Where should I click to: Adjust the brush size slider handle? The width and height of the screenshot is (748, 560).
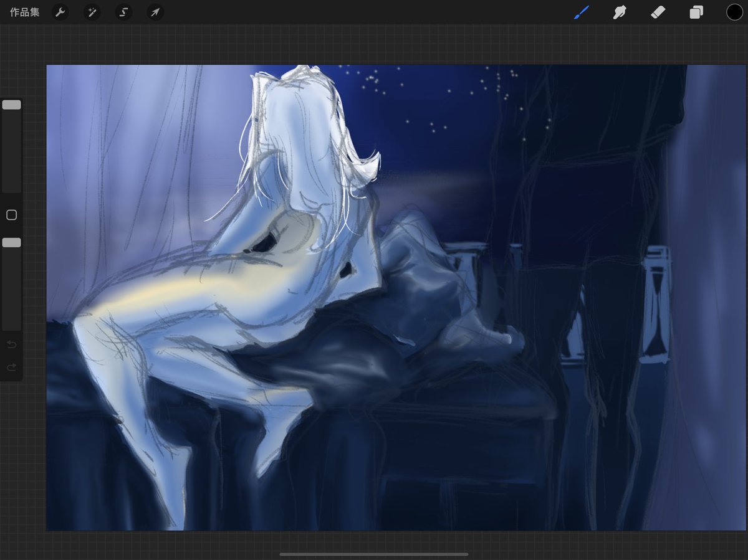pyautogui.click(x=11, y=105)
